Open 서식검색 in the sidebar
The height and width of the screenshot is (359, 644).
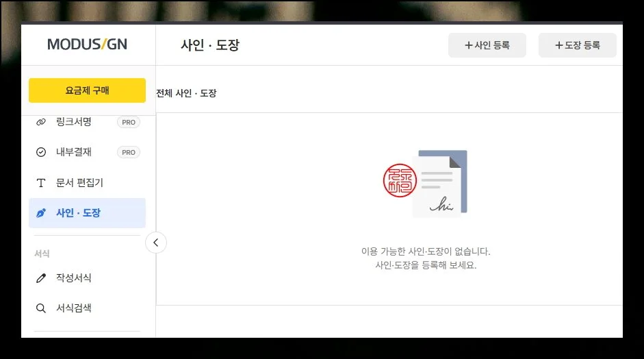[x=74, y=308]
